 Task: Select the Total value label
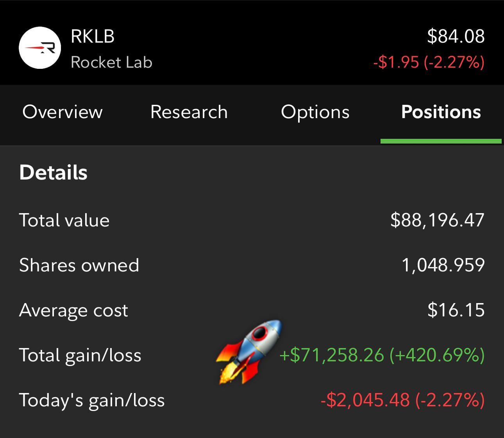point(64,220)
